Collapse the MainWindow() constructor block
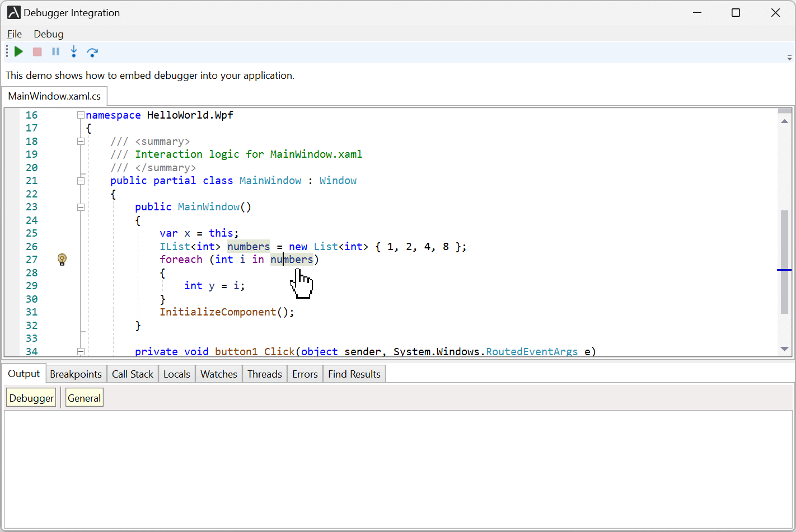 click(x=81, y=207)
